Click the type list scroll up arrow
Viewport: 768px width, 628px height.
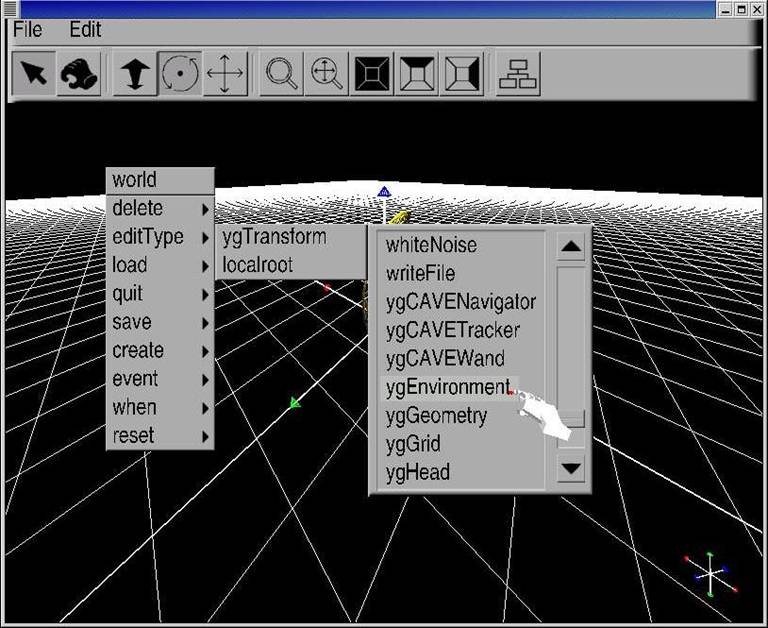click(571, 246)
